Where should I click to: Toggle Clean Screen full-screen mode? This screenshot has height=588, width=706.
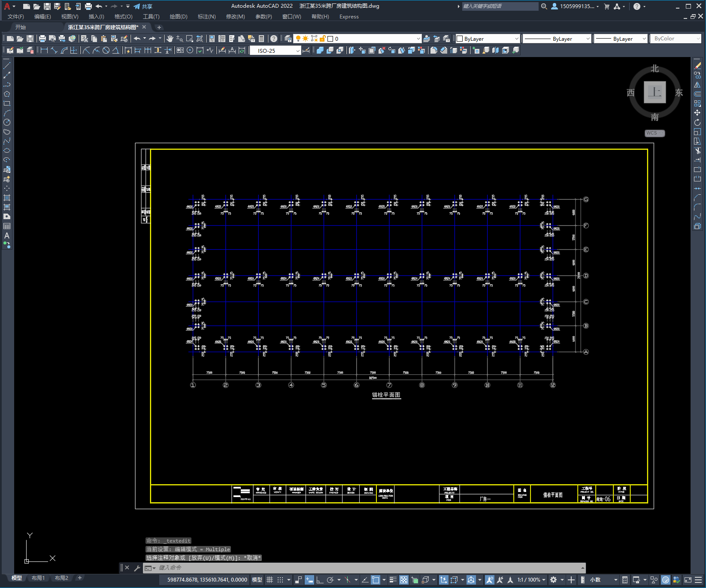point(688,580)
